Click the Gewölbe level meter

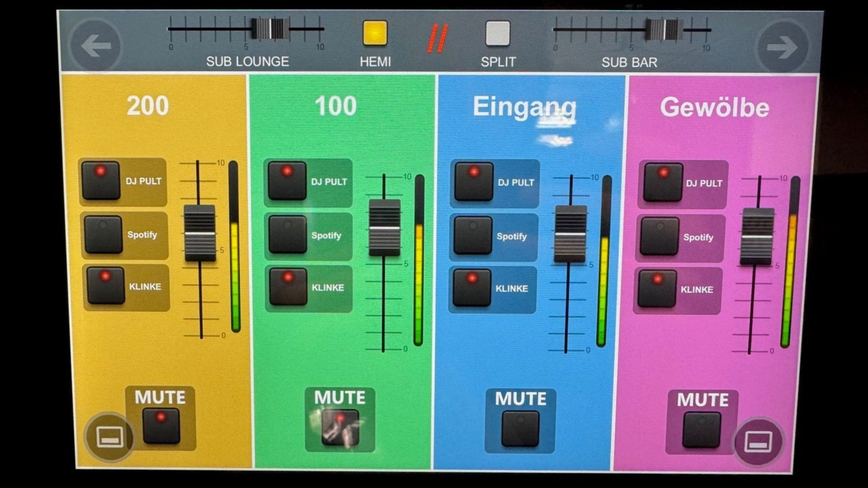(x=790, y=262)
